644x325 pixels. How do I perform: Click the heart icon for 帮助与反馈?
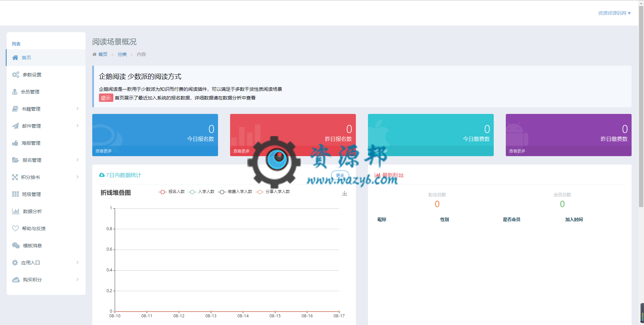tap(15, 229)
